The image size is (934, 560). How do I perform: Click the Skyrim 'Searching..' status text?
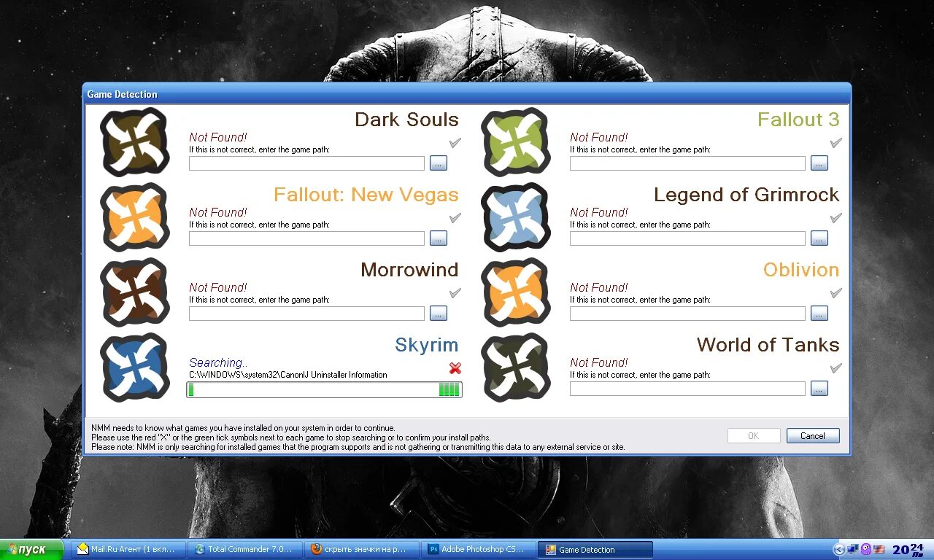coord(218,362)
